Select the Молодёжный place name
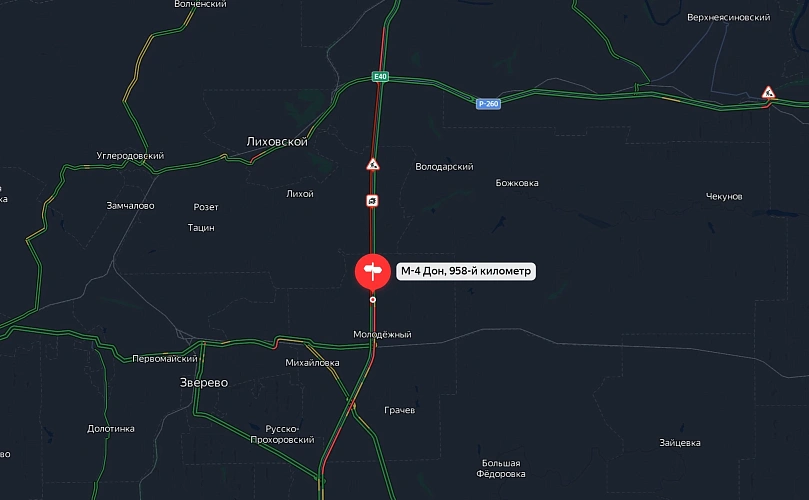The image size is (809, 500). point(382,334)
